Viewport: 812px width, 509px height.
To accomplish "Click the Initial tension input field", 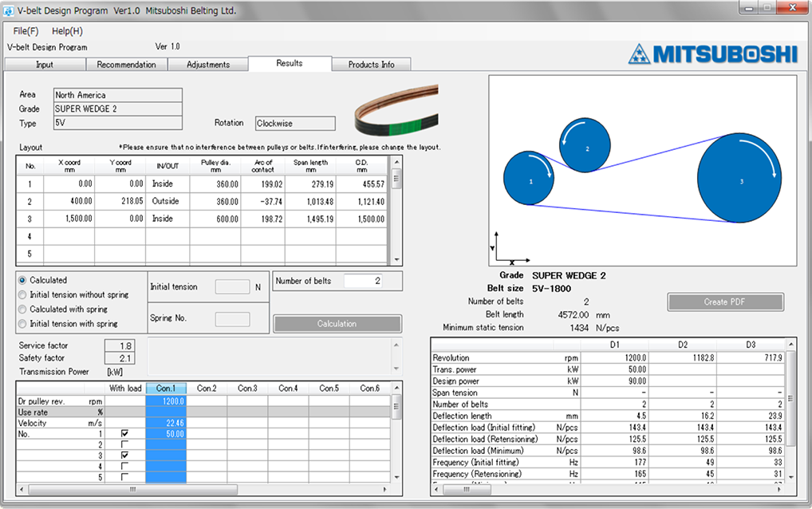I will [233, 287].
